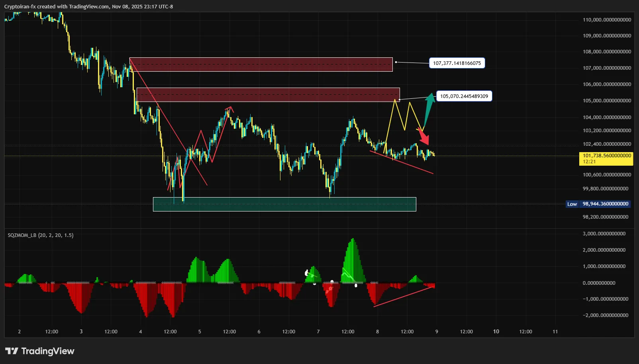Click the 107,377.1418166075 price callout
639x364 pixels.
pyautogui.click(x=457, y=63)
